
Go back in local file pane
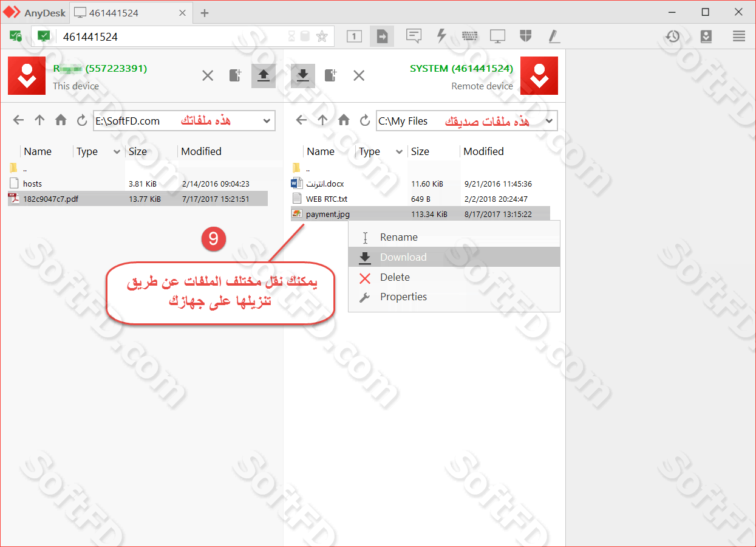coord(18,120)
